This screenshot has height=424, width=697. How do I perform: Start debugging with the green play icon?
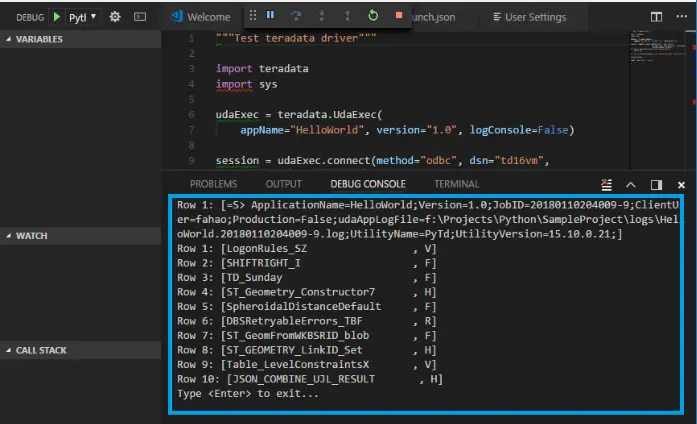[56, 17]
